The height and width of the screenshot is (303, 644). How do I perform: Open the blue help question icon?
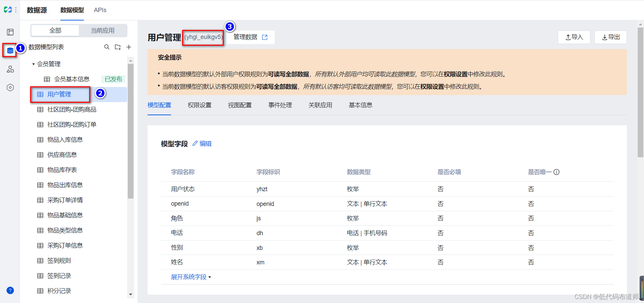pos(10,291)
